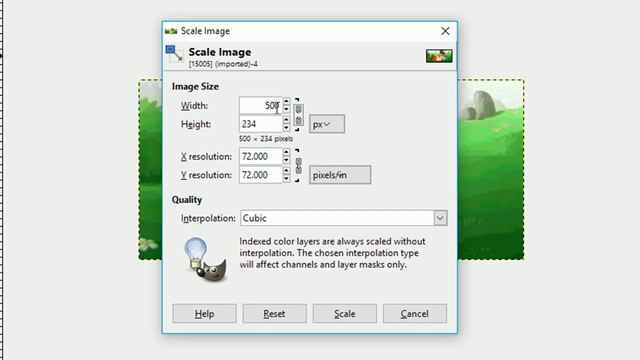Viewport: 640px width, 360px height.
Task: Cancel the Scale Image dialog
Action: (415, 313)
